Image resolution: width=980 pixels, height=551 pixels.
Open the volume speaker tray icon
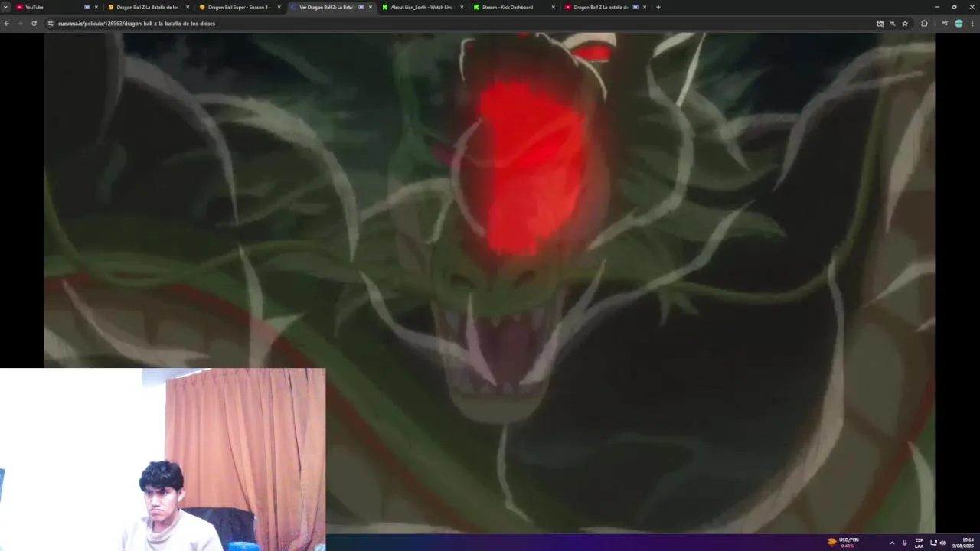pyautogui.click(x=942, y=543)
